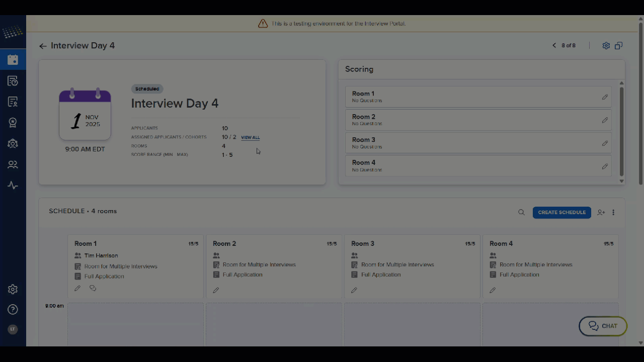Viewport: 644px width, 362px height.
Task: Click the duplicate icon near the settings gear
Action: tap(618, 45)
